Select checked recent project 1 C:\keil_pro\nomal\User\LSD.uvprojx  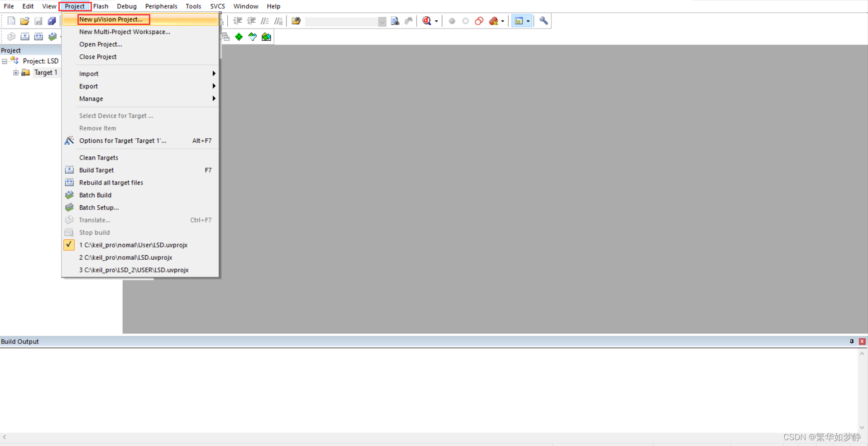[140, 245]
